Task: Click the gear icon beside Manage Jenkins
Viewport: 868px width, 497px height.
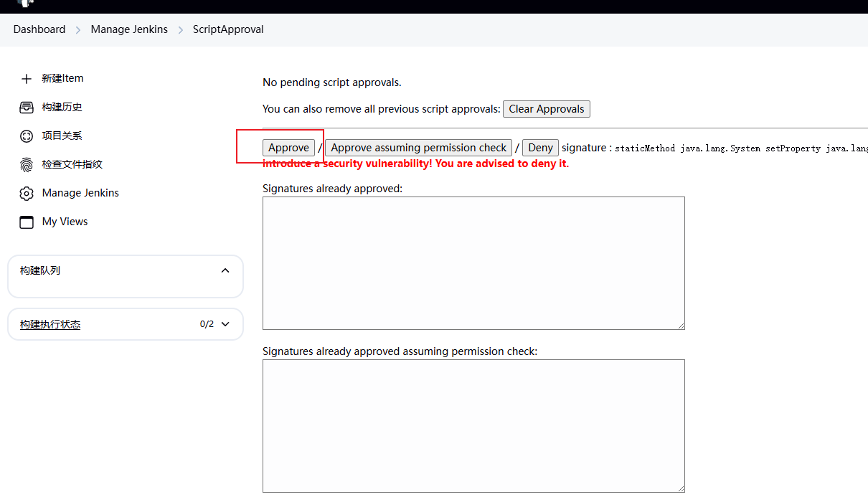Action: tap(27, 194)
